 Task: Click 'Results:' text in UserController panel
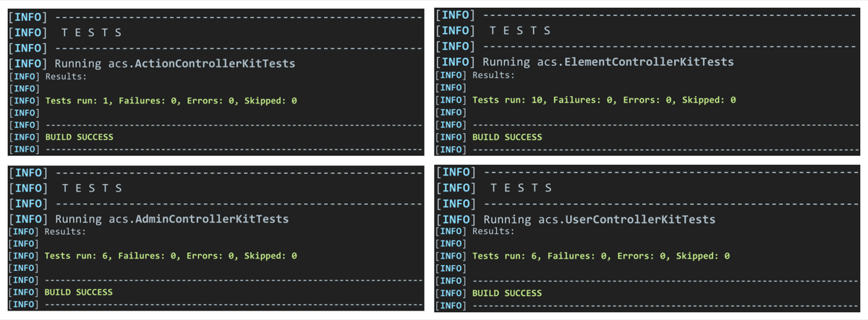(493, 231)
